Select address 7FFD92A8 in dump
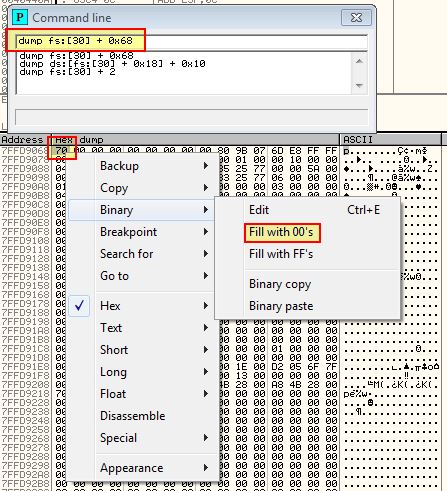 [x=25, y=475]
